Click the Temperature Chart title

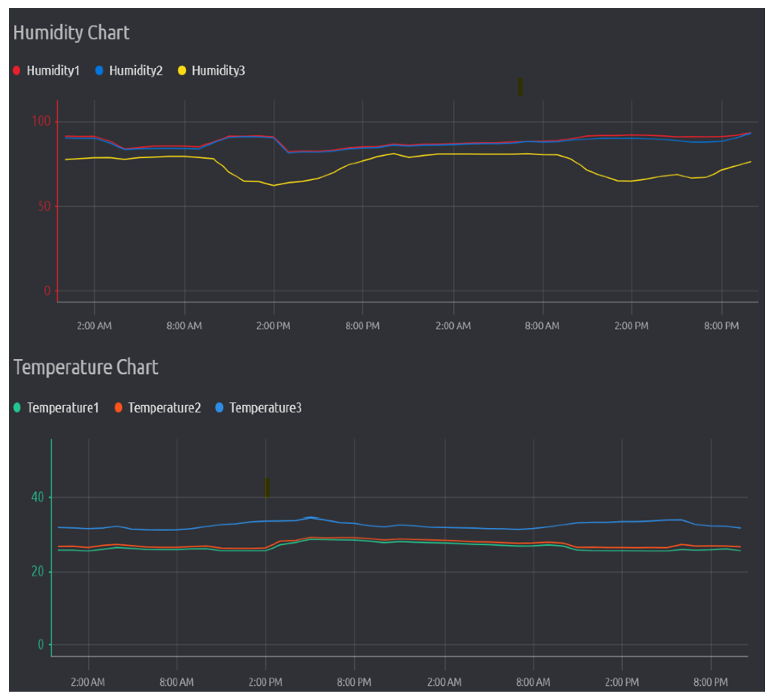click(x=86, y=367)
